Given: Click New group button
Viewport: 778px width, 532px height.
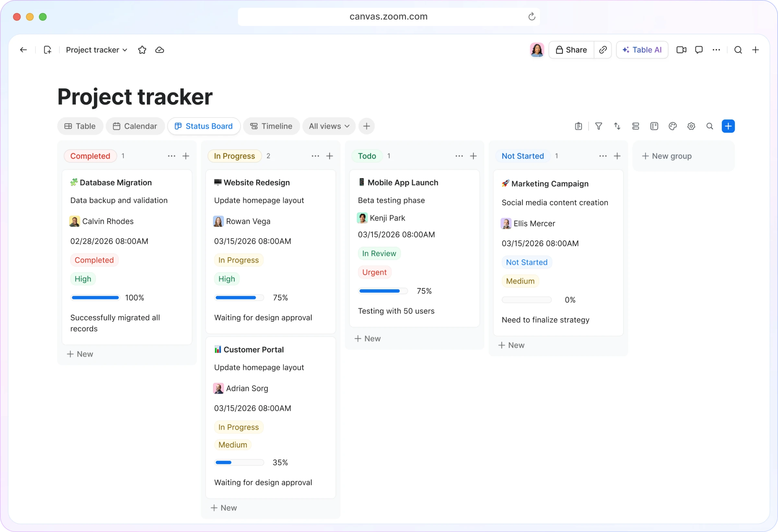Looking at the screenshot, I should 667,156.
